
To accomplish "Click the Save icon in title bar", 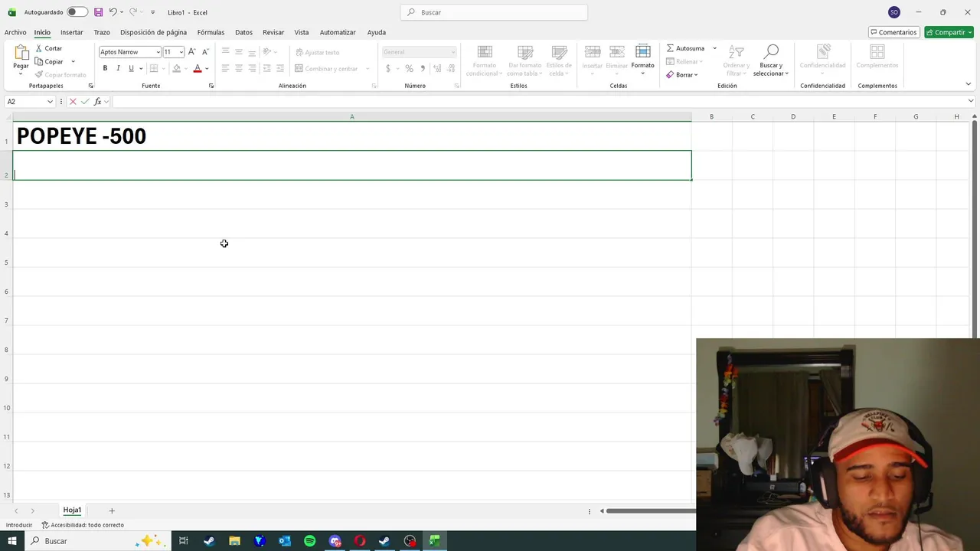I will point(98,12).
